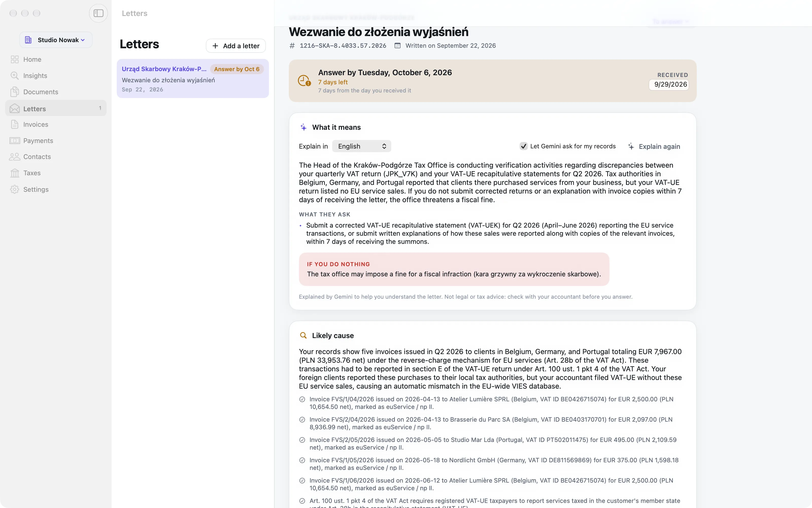Click the IF YOU DO NOTHING label
This screenshot has width=812, height=508.
pyautogui.click(x=338, y=264)
